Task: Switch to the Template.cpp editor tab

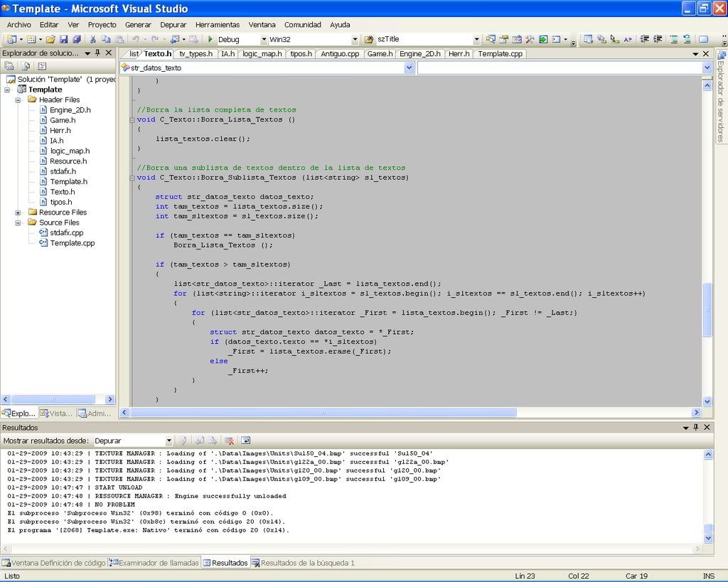Action: point(500,54)
